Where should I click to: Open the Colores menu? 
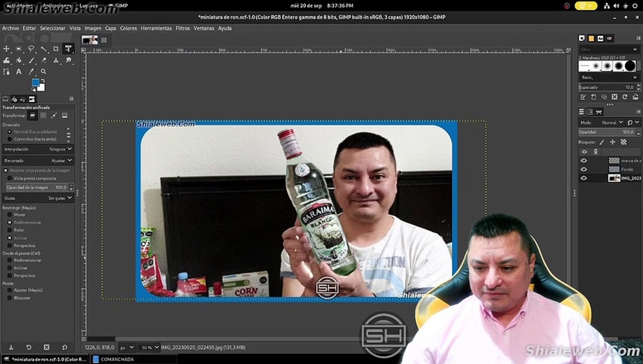click(128, 28)
